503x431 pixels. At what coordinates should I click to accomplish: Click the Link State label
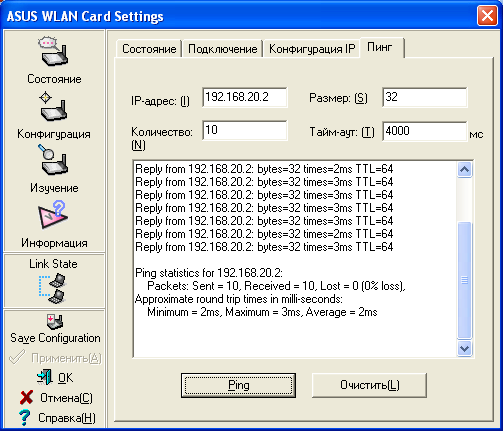(x=53, y=264)
